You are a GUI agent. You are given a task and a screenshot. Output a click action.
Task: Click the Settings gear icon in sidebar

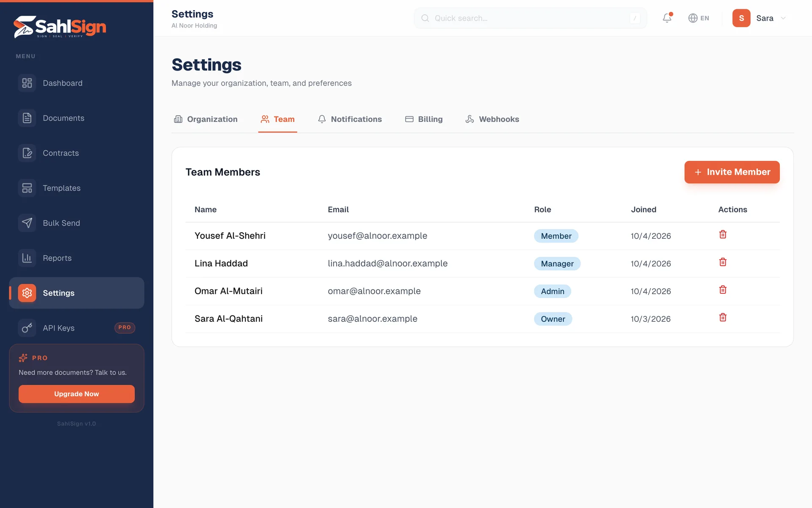(27, 293)
